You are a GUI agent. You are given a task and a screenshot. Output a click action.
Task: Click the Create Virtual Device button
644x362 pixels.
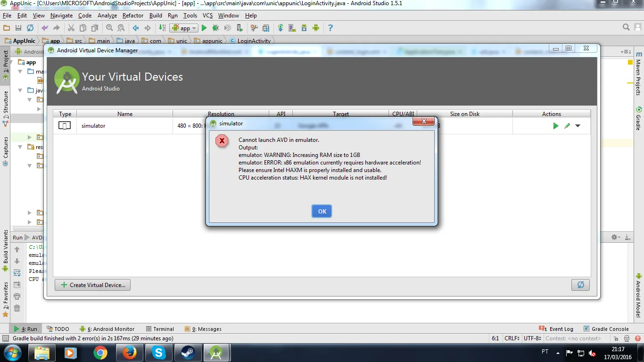pos(93,285)
